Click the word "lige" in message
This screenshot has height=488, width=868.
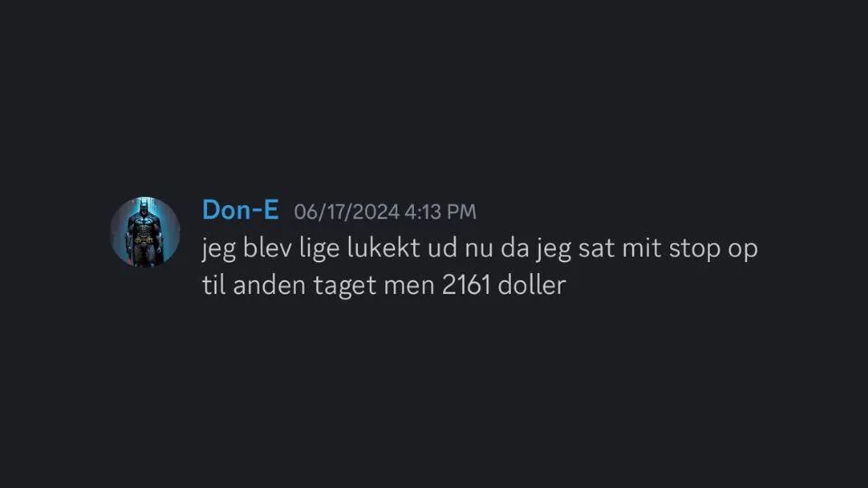point(319,249)
